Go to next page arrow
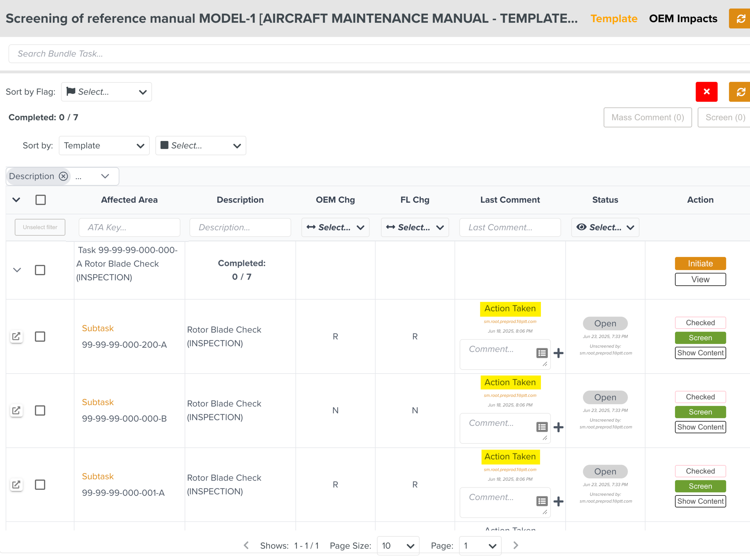Viewport: 750px width, 560px height. 515,545
